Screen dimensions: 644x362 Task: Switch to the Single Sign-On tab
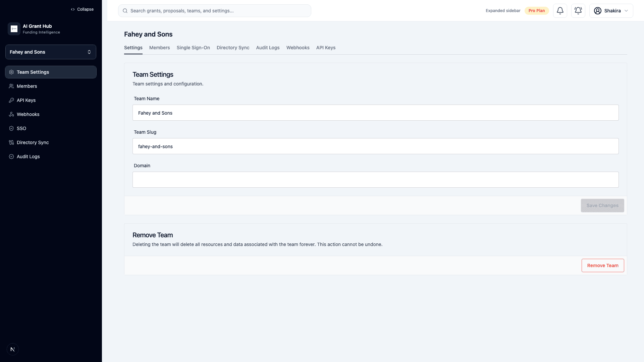click(x=193, y=48)
